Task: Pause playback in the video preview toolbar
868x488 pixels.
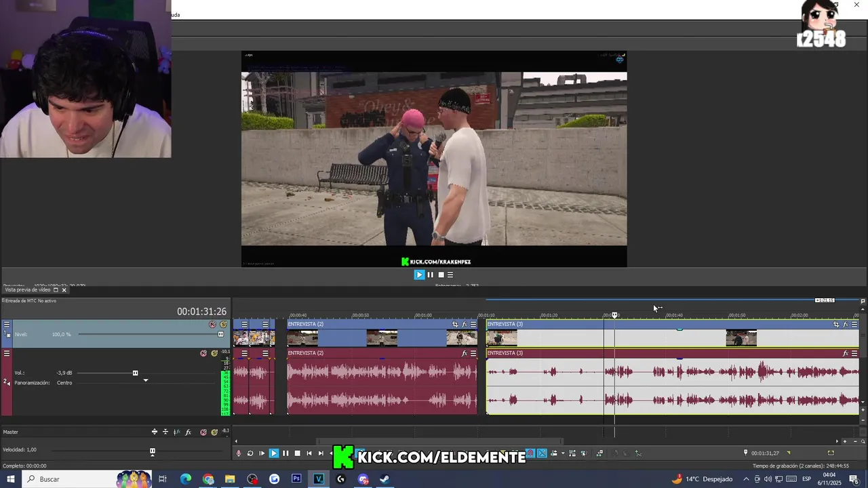Action: tap(430, 274)
